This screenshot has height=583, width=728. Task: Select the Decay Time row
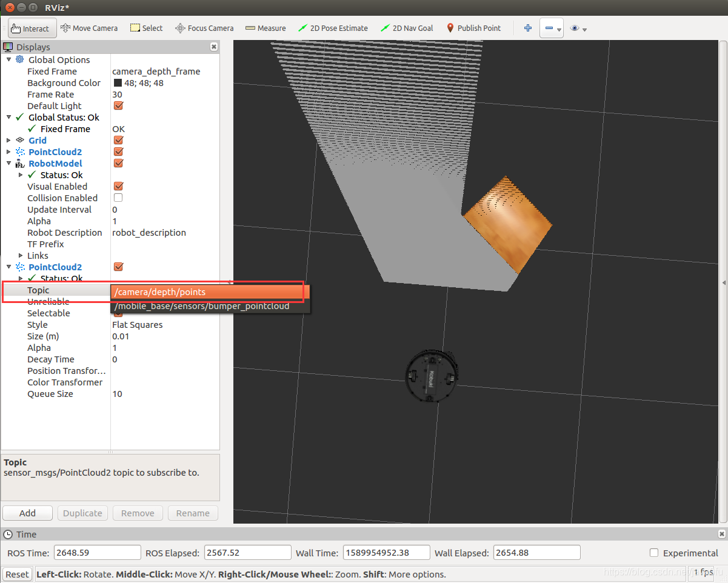pyautogui.click(x=110, y=359)
